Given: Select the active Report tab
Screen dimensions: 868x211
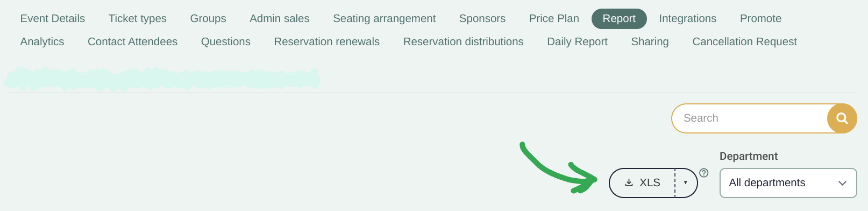Looking at the screenshot, I should click(619, 19).
